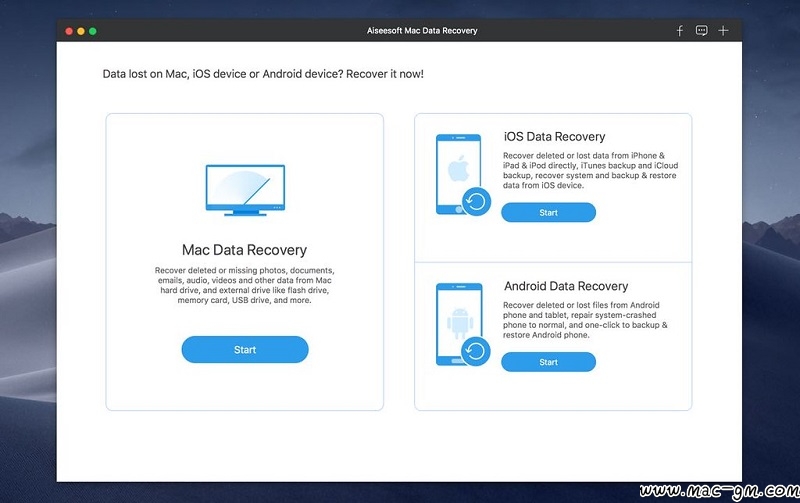Select the Android Data Recovery heading
This screenshot has width=800, height=503.
click(566, 286)
